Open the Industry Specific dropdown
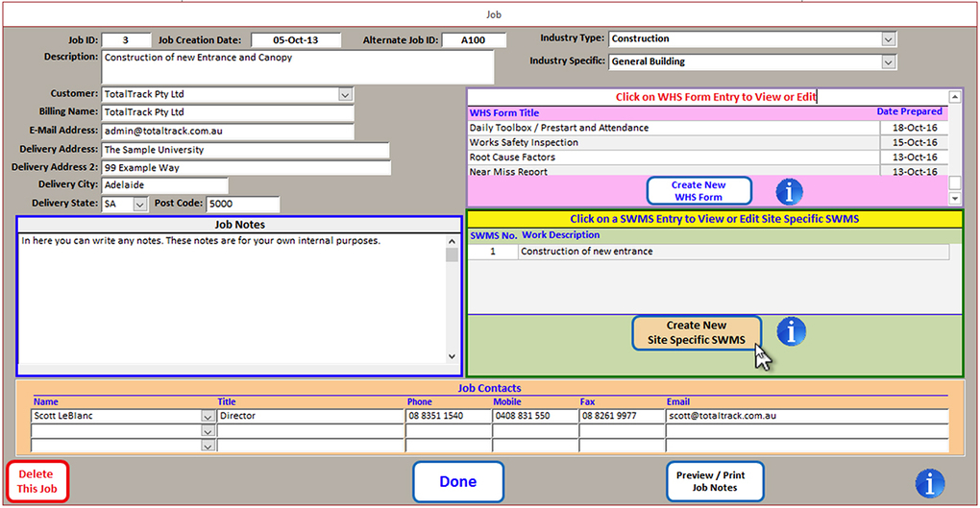 point(889,61)
